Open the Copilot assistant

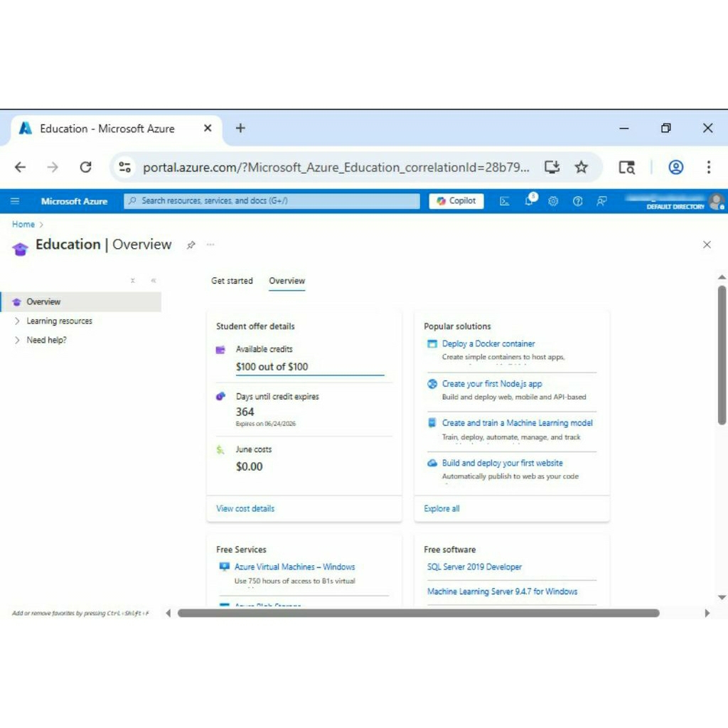(x=456, y=200)
